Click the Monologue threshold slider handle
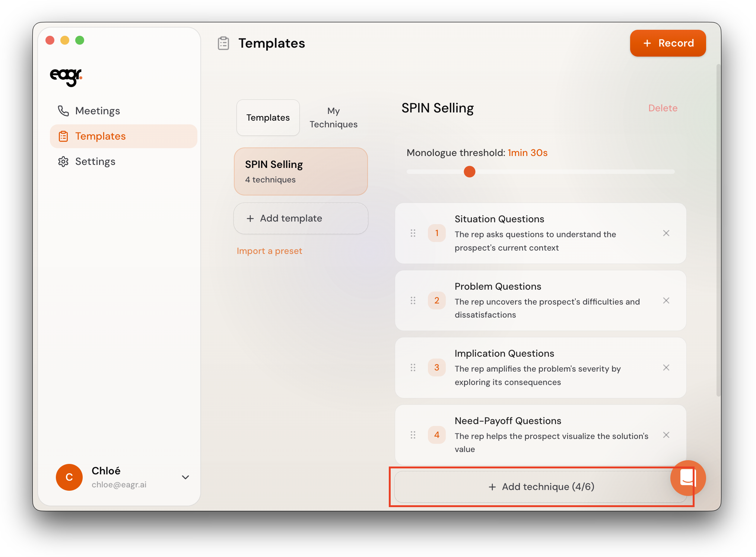This screenshot has height=557, width=756. [x=469, y=172]
